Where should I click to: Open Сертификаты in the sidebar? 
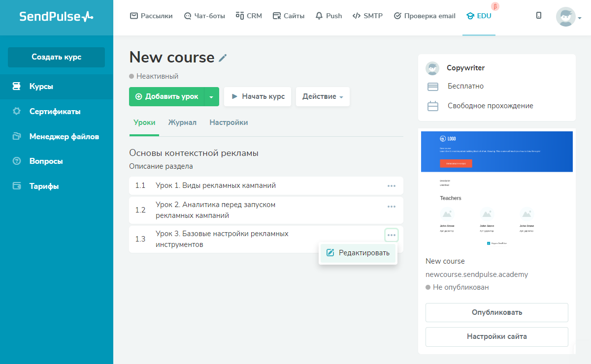click(55, 111)
